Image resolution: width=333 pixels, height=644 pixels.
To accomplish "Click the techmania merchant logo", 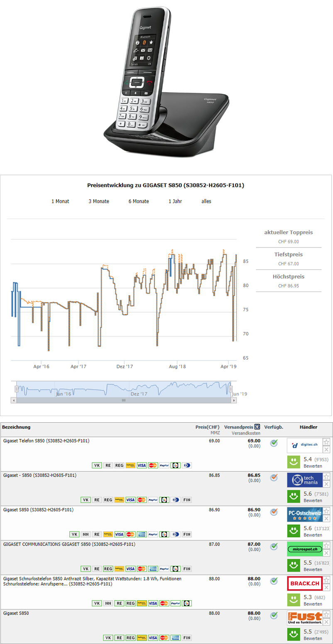I will [304, 480].
